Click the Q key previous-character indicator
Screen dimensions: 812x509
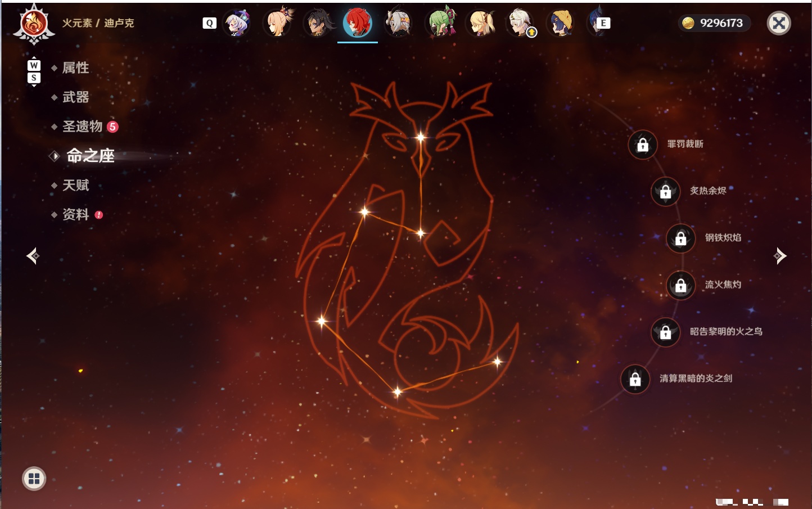pos(209,23)
